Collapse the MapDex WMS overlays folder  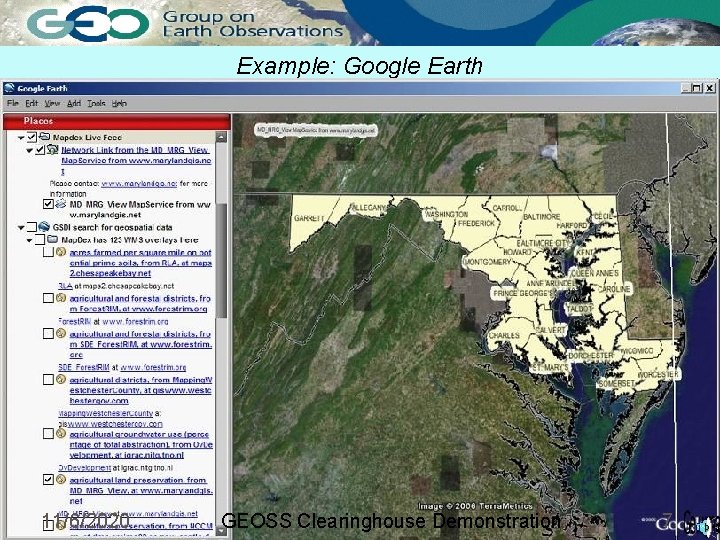30,240
